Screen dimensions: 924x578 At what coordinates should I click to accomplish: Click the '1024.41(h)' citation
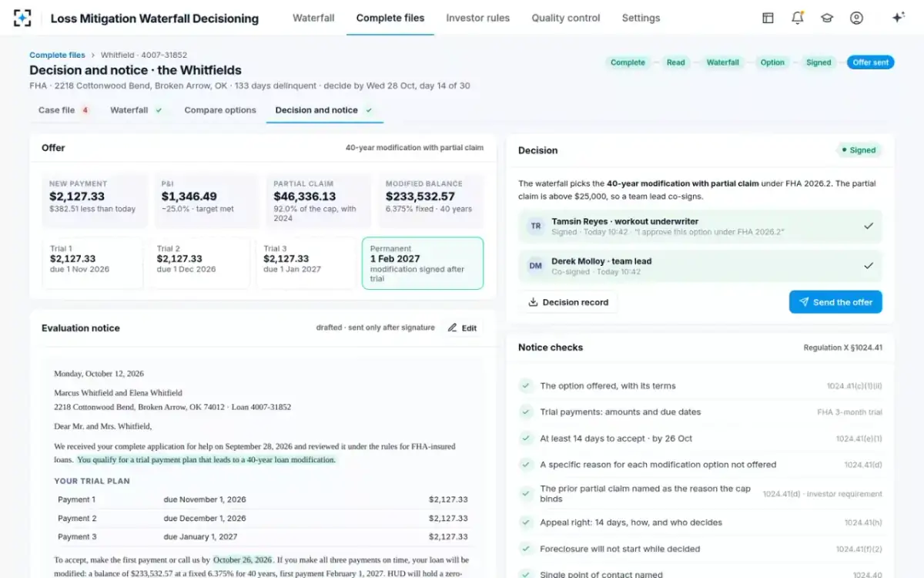pos(863,523)
